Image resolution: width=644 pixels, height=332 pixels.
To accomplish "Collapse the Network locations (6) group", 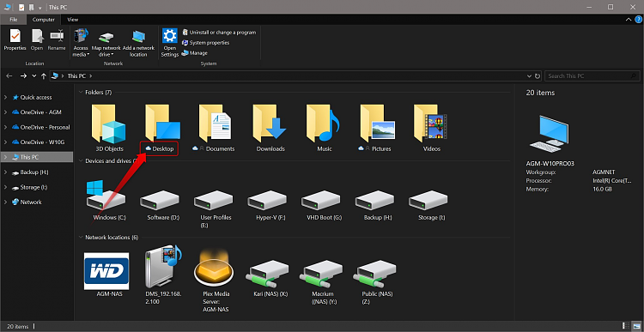I will [x=80, y=238].
